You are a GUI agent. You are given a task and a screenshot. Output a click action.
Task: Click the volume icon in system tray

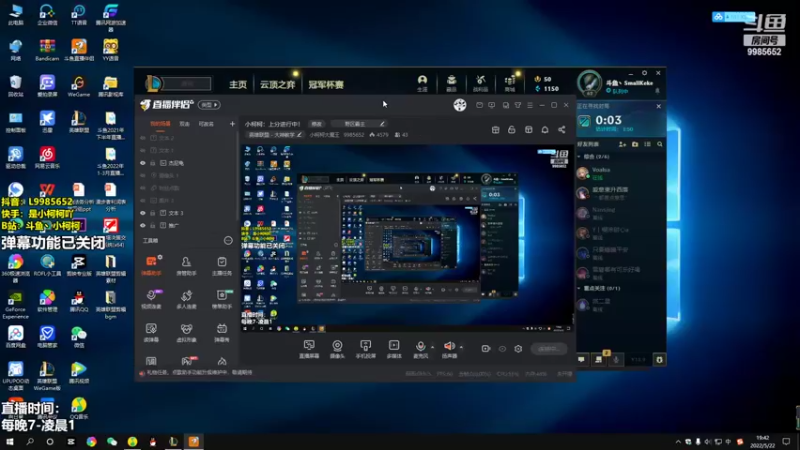click(x=708, y=441)
